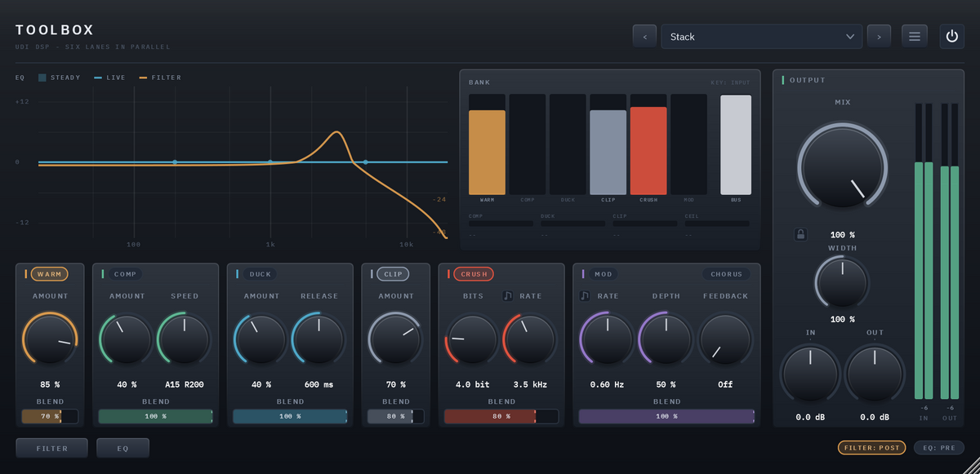Image resolution: width=980 pixels, height=474 pixels.
Task: Go to the next preset
Action: click(x=879, y=37)
